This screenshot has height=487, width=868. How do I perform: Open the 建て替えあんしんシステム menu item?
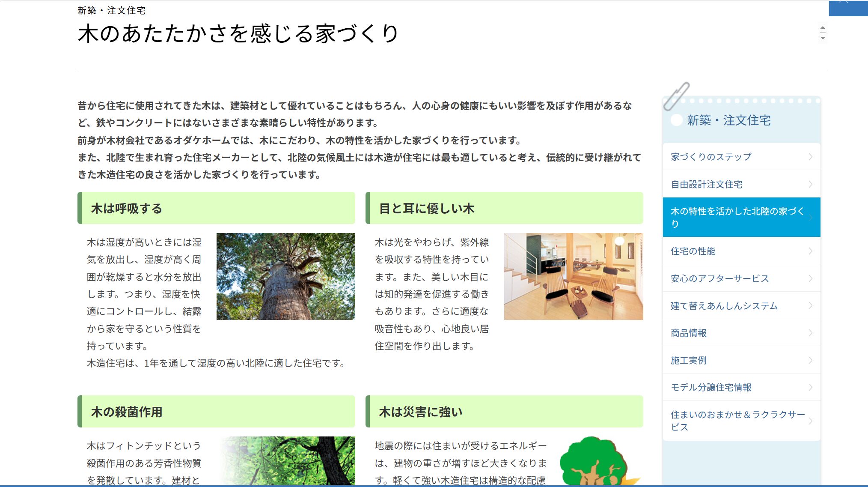724,306
